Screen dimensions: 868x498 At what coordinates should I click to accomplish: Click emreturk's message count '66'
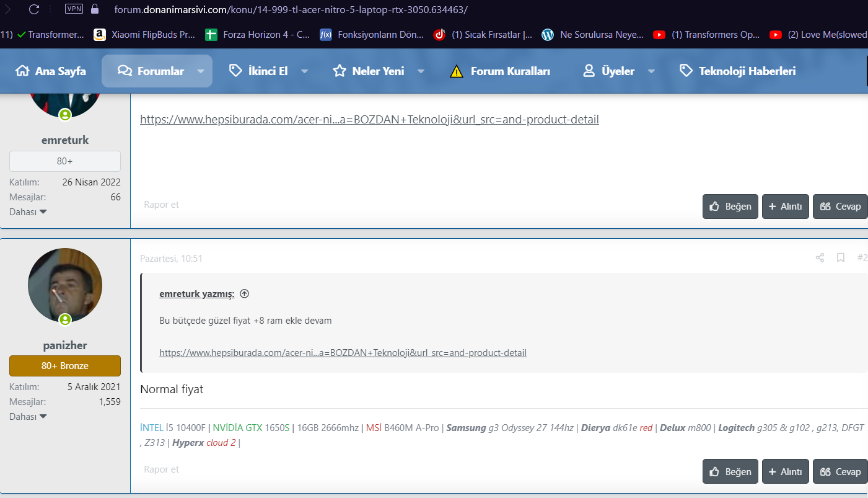coord(116,197)
